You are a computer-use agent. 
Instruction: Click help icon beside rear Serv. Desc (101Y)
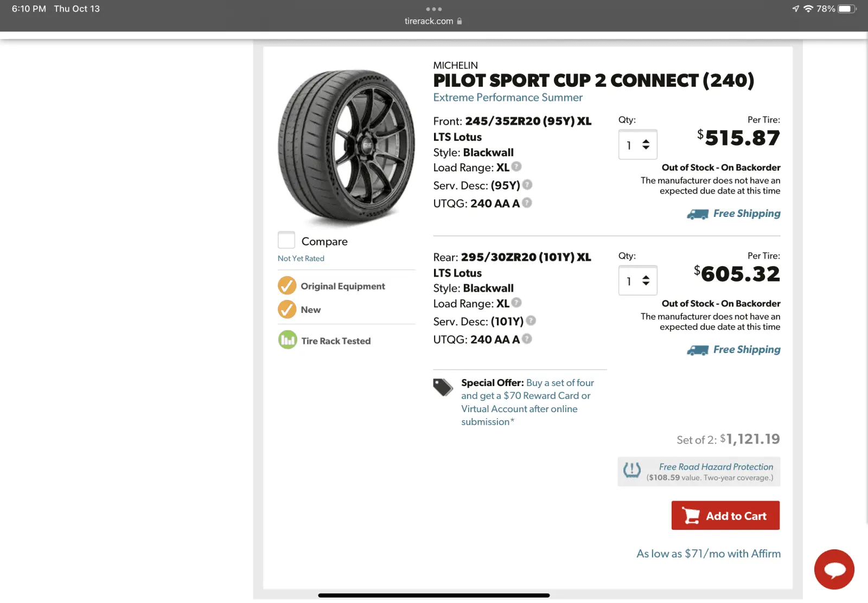[x=531, y=320]
